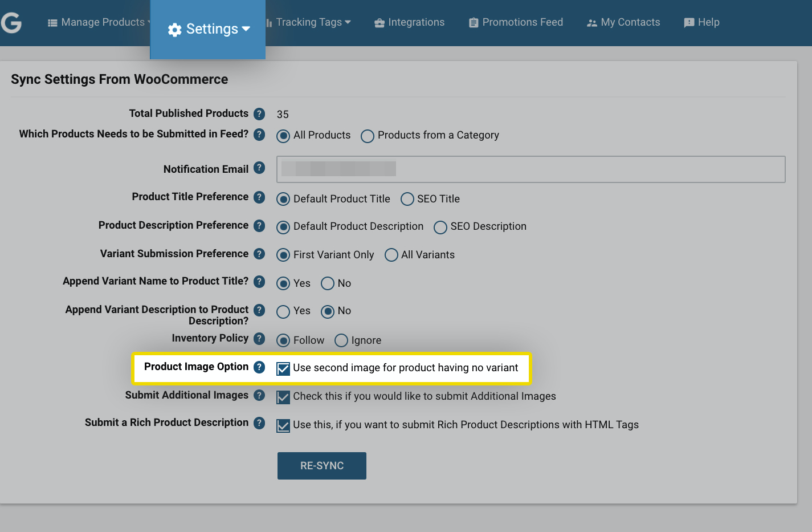Screen dimensions: 812x532
Task: Click the Manage Products list icon
Action: (x=52, y=23)
